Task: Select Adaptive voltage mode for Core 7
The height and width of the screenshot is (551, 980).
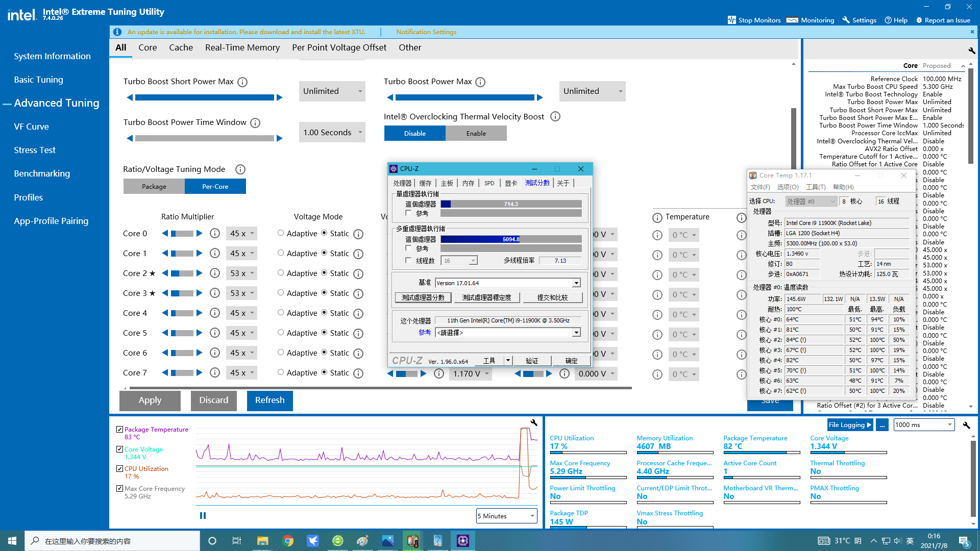Action: (281, 372)
